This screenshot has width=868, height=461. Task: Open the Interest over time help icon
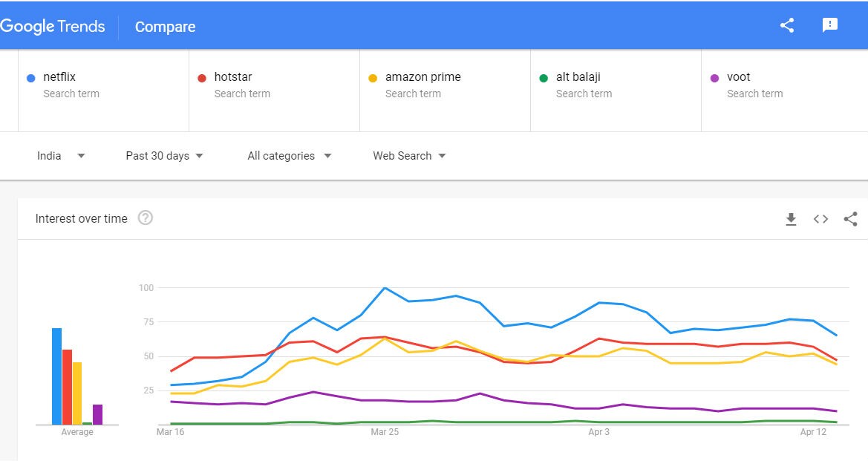pyautogui.click(x=146, y=218)
